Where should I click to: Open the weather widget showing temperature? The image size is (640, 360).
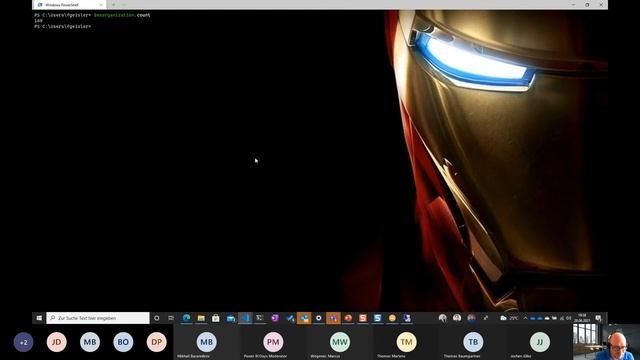[x=509, y=318]
